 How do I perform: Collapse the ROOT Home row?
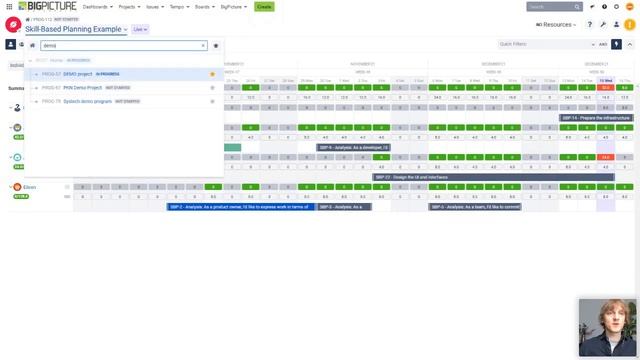(x=30, y=60)
